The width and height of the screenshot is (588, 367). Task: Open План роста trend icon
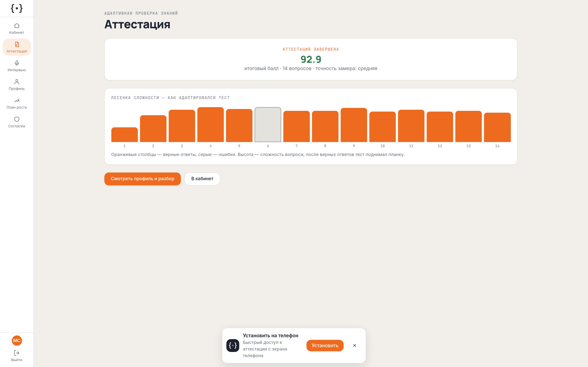click(x=17, y=101)
